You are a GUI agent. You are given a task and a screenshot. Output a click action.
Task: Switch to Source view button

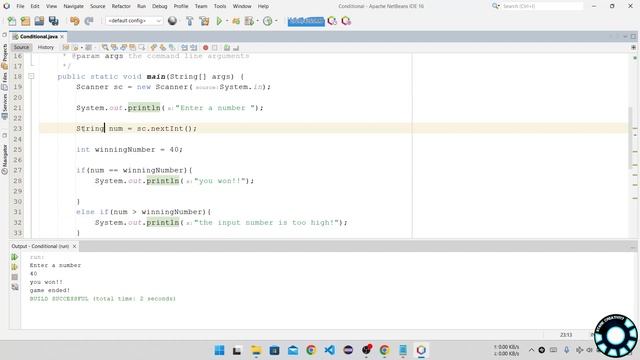21,47
